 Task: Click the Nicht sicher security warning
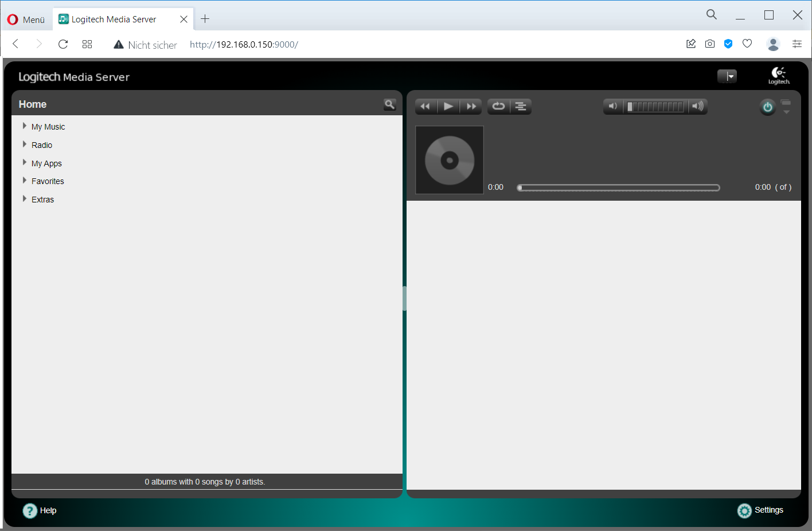[x=145, y=45]
